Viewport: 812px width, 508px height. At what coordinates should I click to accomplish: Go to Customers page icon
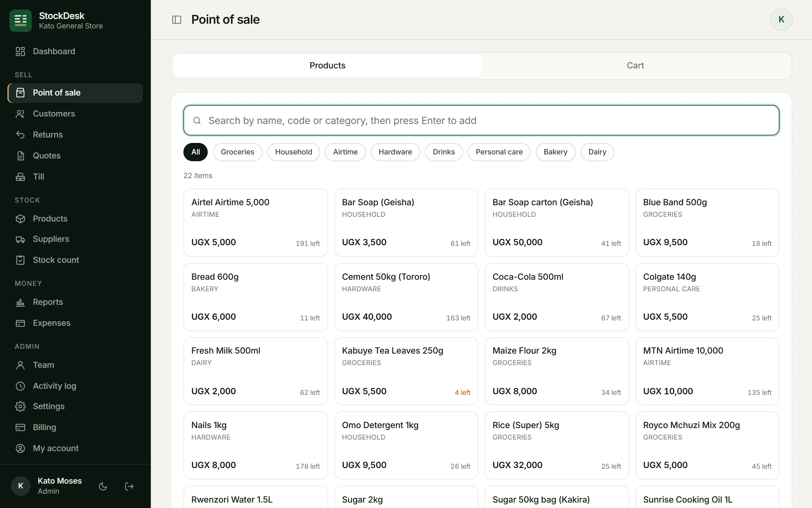tap(20, 114)
